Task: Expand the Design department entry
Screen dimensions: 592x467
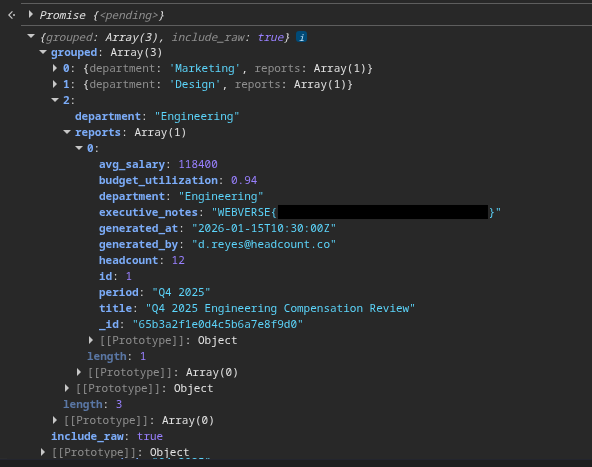Action: pyautogui.click(x=55, y=84)
